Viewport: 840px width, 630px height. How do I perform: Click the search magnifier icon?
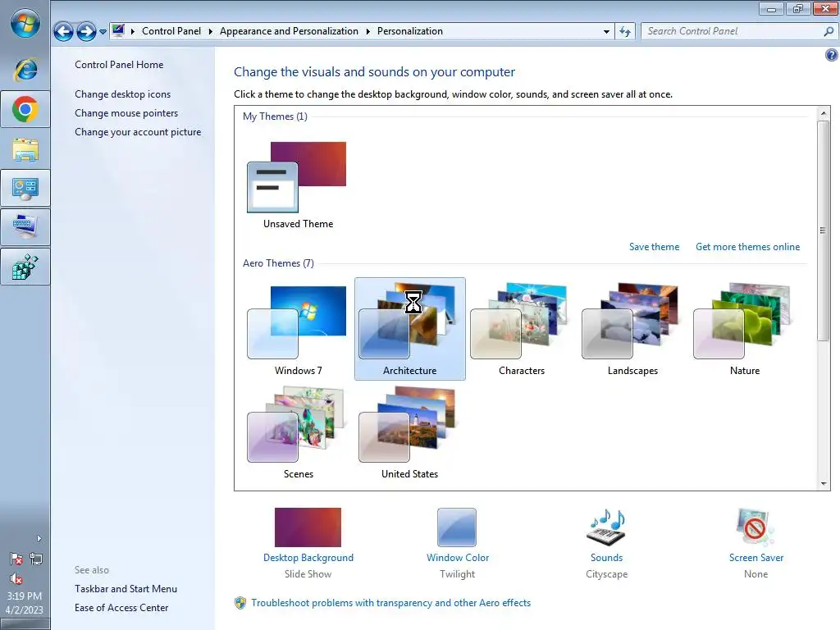point(829,32)
